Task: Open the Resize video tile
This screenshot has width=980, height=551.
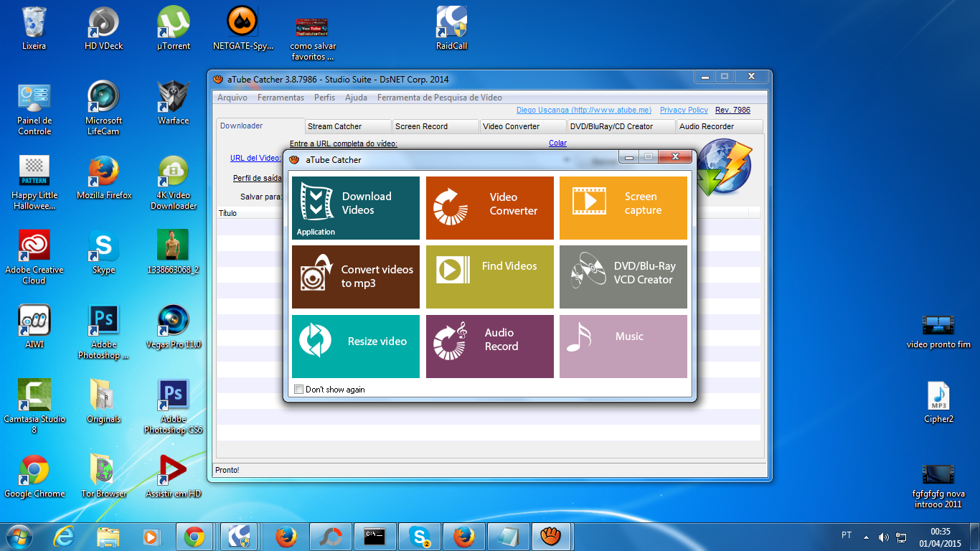Action: pyautogui.click(x=356, y=347)
